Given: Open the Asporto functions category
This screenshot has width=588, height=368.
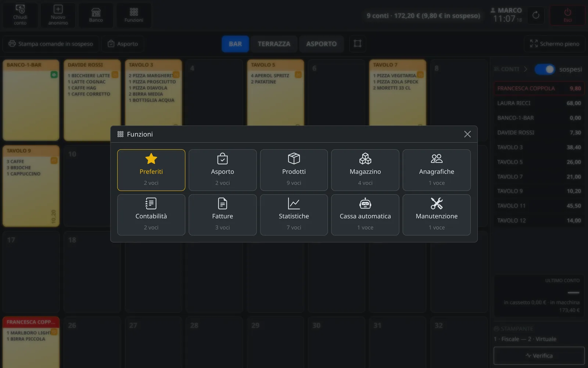Looking at the screenshot, I should 222,170.
